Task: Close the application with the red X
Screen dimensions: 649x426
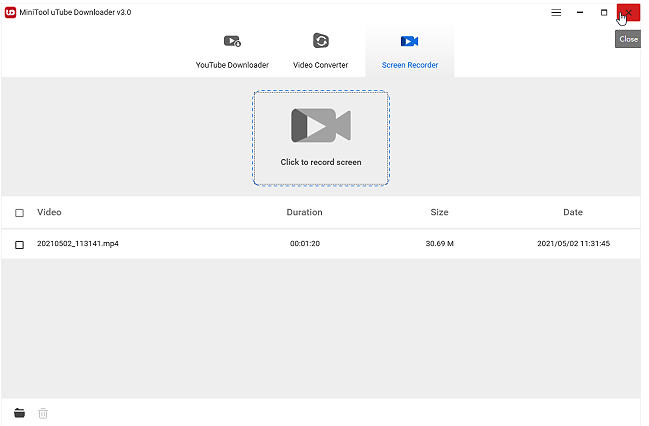Action: (x=628, y=12)
